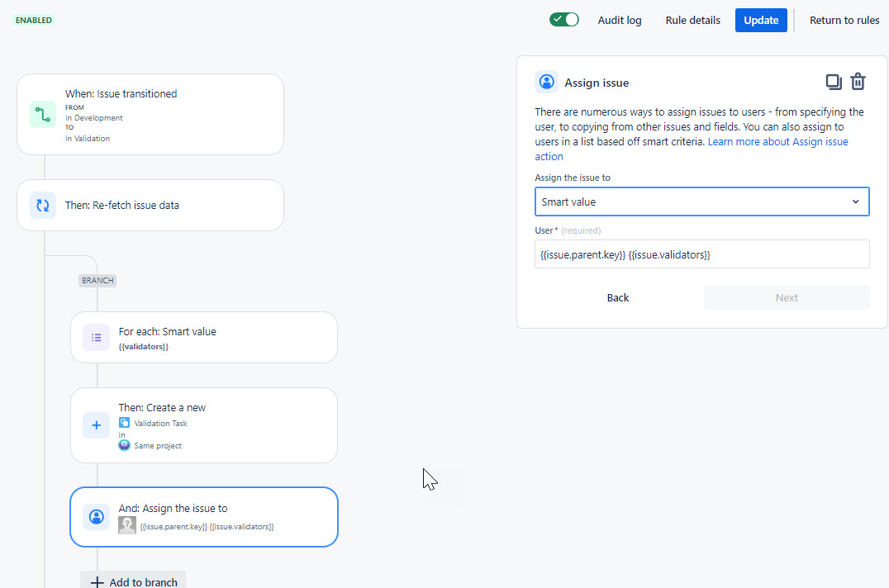This screenshot has height=588, width=889.
Task: Click the transition trigger icon
Action: pyautogui.click(x=43, y=115)
